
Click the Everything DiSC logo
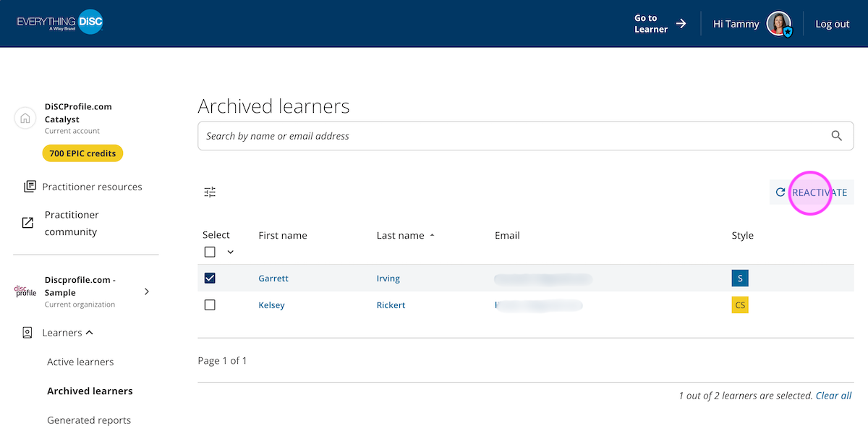60,23
